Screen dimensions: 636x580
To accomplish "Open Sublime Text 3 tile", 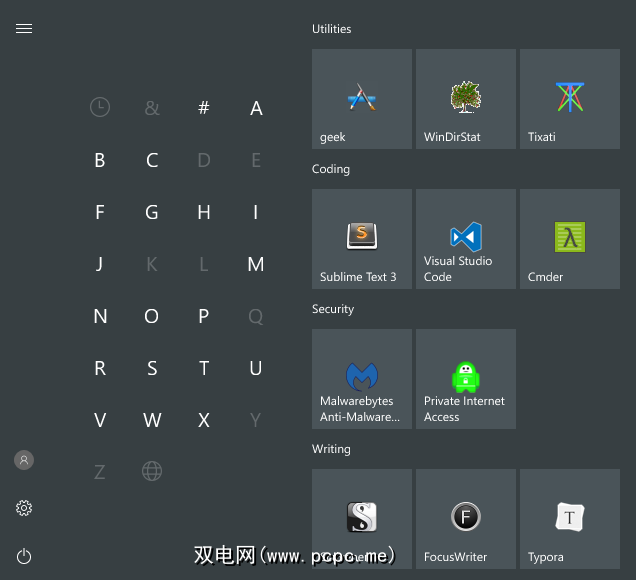I will click(362, 239).
